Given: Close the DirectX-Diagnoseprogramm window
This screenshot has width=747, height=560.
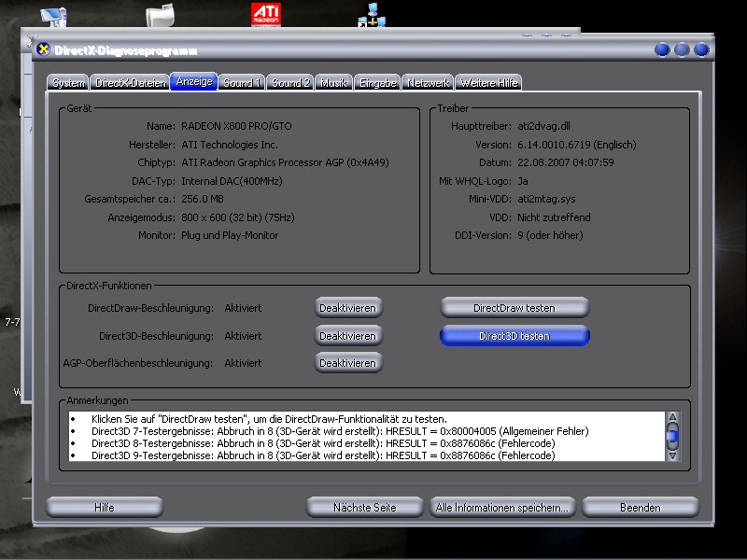Looking at the screenshot, I should (x=701, y=49).
